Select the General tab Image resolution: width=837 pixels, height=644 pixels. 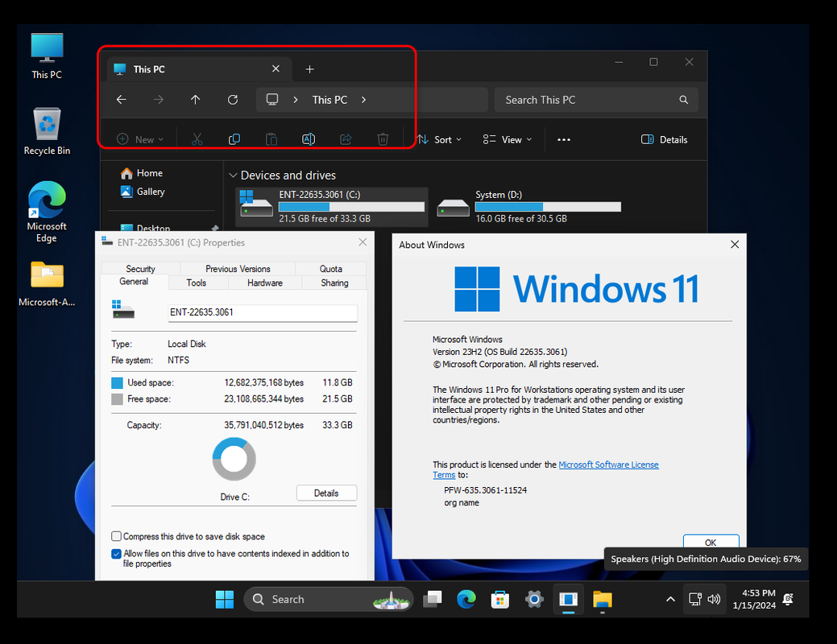(x=134, y=282)
